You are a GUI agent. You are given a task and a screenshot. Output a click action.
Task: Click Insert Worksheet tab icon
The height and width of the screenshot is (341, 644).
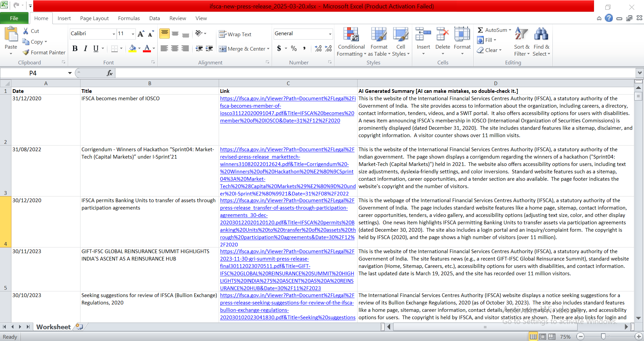pyautogui.click(x=79, y=327)
